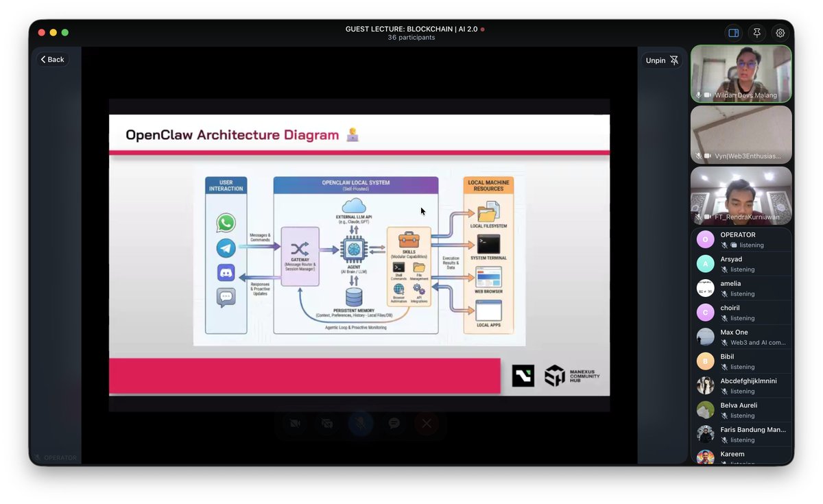Screen dimensions: 823x504
Task: Click '36 participants' count in title bar
Action: (411, 38)
